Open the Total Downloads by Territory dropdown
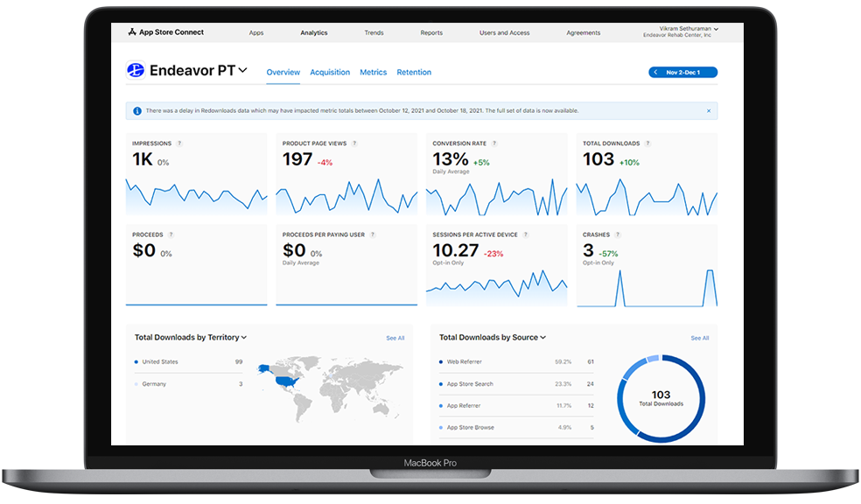This screenshot has width=861, height=504. tap(244, 338)
